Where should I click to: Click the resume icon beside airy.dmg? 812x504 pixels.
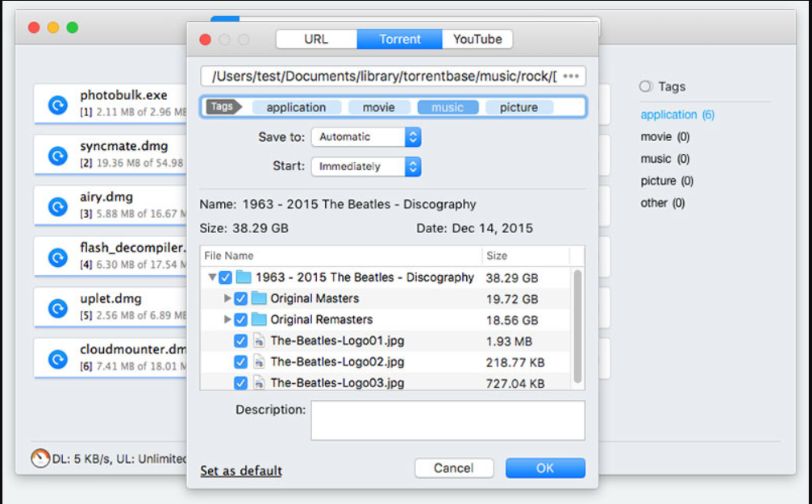(x=58, y=206)
